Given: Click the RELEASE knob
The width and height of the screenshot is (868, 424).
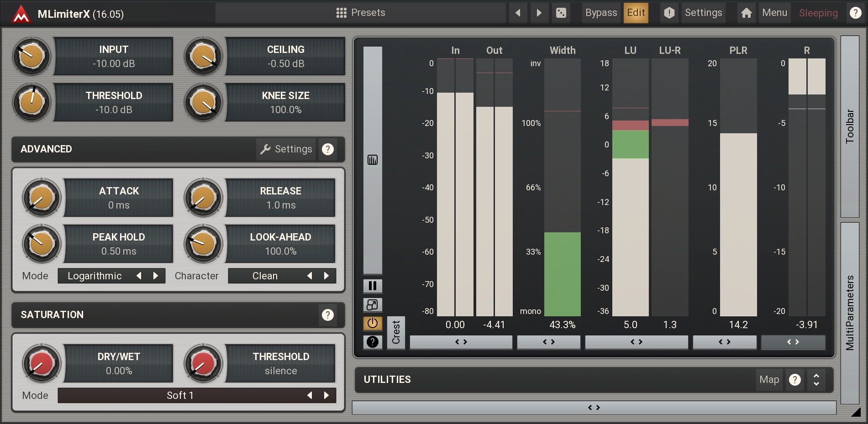Looking at the screenshot, I should tap(204, 198).
